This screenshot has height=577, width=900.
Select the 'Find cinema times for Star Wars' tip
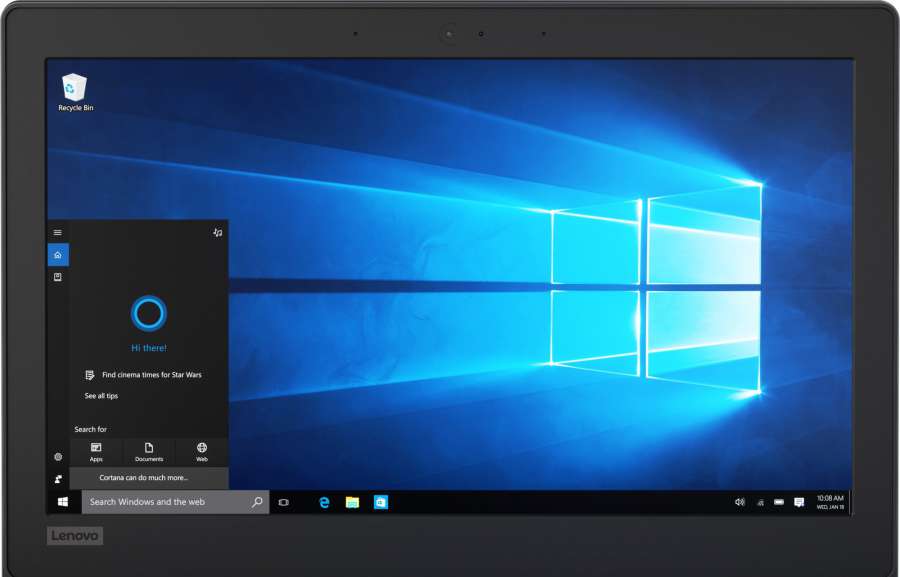coord(143,375)
